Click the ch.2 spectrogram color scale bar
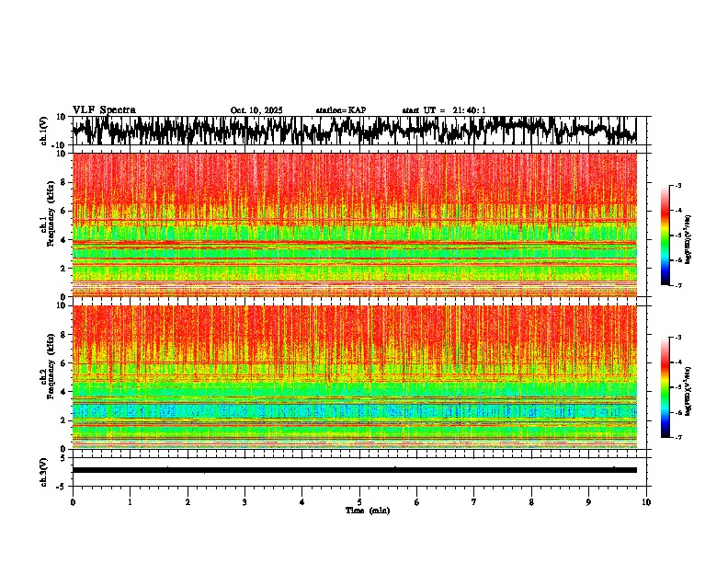This screenshot has height=563, width=728. click(665, 387)
